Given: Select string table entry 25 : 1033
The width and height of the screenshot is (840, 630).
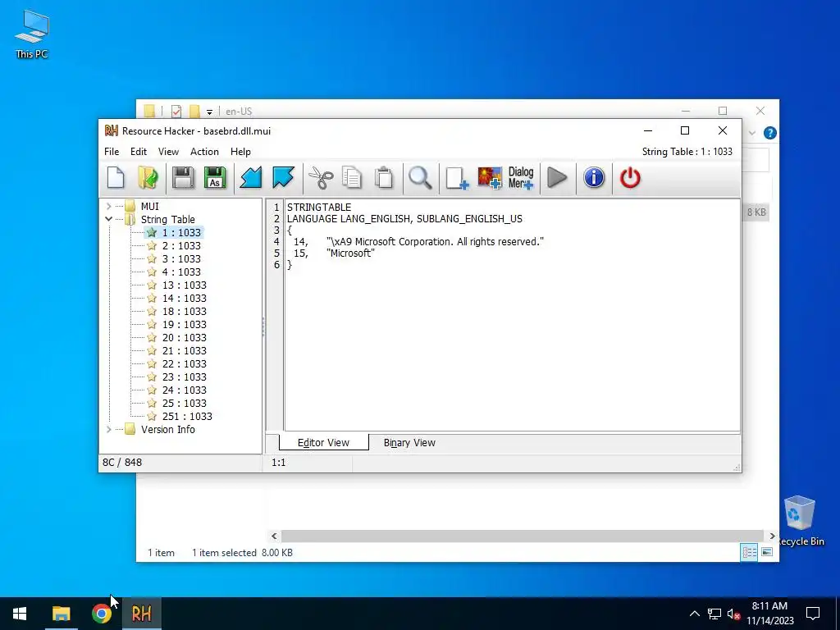Looking at the screenshot, I should click(184, 404).
